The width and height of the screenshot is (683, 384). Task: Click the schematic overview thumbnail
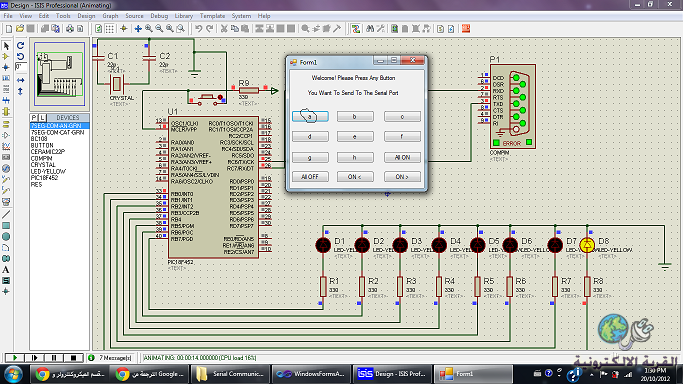coord(59,74)
